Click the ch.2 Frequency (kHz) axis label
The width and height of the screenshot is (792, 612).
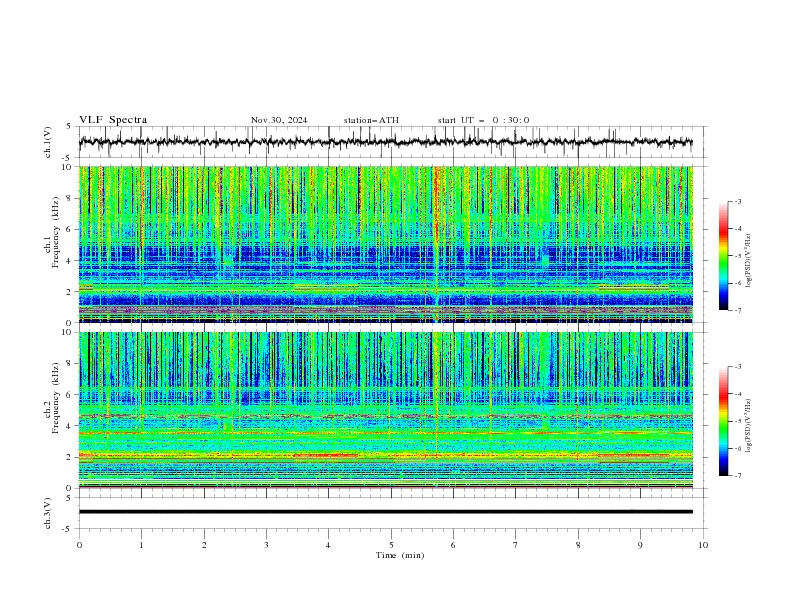pos(52,398)
